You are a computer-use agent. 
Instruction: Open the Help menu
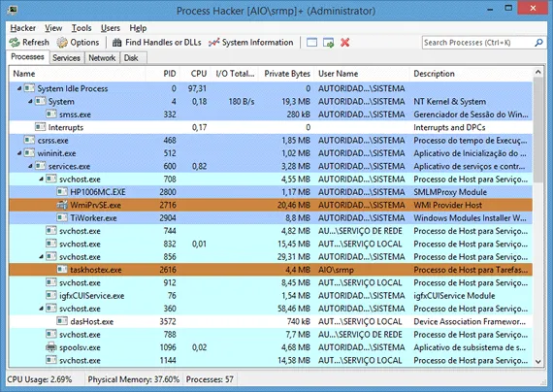(x=138, y=28)
